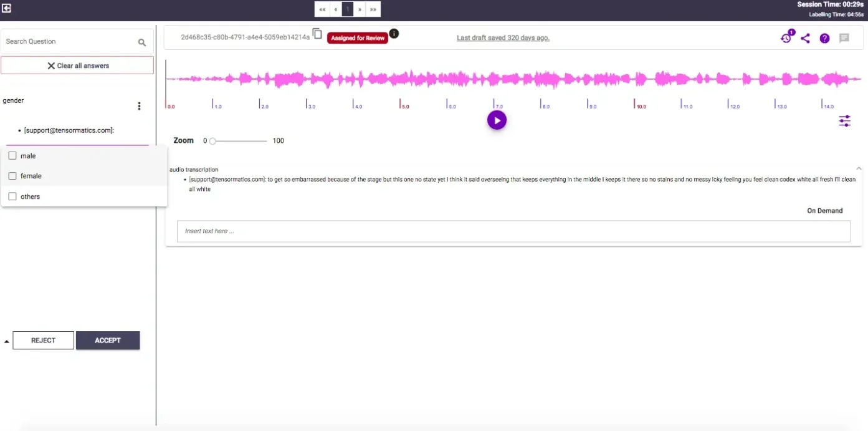Open the comments icon at top right
The image size is (868, 431).
coord(844,38)
